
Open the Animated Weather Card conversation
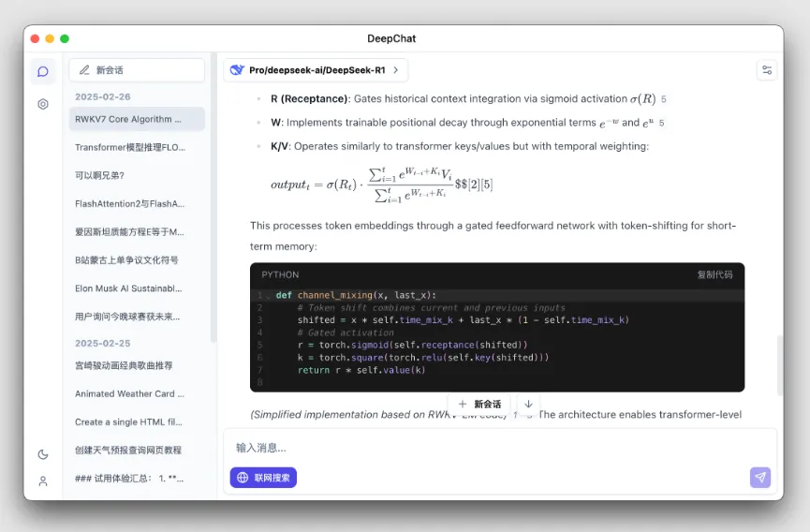coord(137,394)
